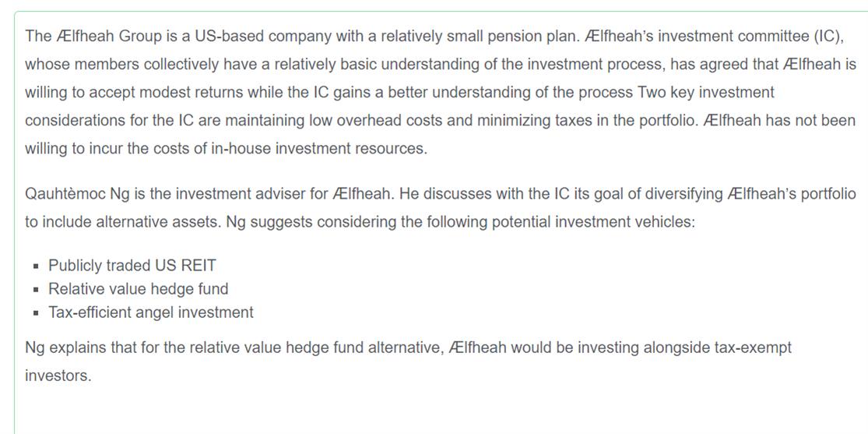
Task: Click "(IC)," ending the first line
Action: [x=827, y=37]
